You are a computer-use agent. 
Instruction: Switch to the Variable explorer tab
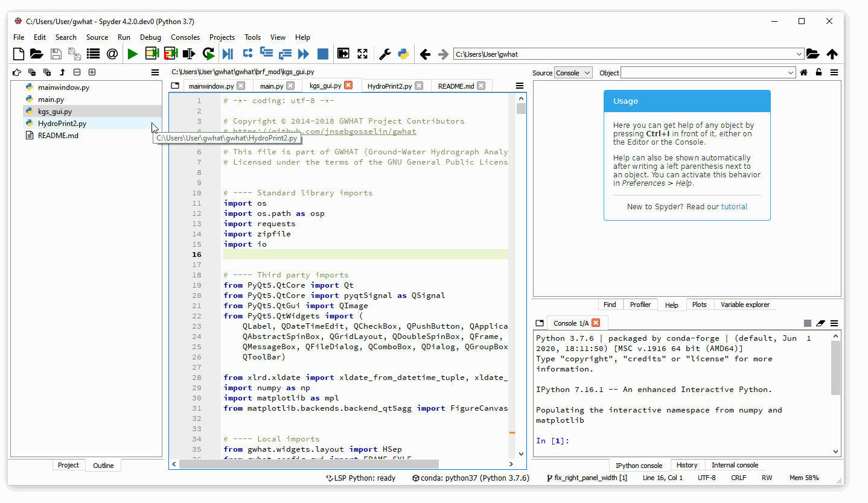click(745, 305)
